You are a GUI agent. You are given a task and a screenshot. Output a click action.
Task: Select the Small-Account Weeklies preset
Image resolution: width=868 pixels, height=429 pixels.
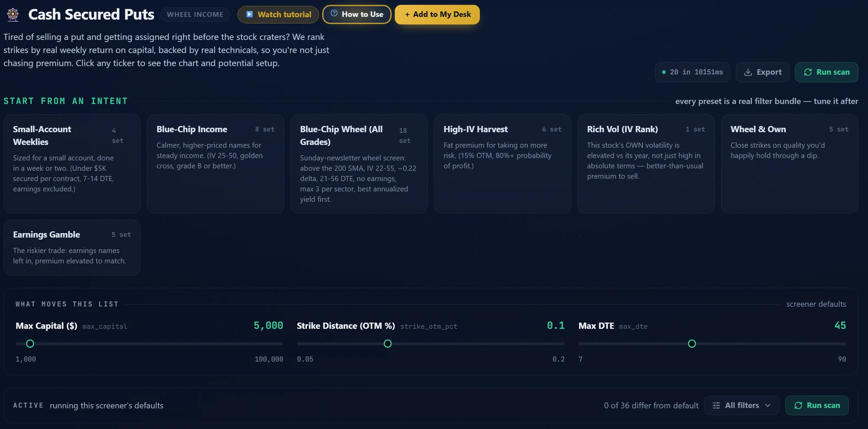pyautogui.click(x=72, y=164)
